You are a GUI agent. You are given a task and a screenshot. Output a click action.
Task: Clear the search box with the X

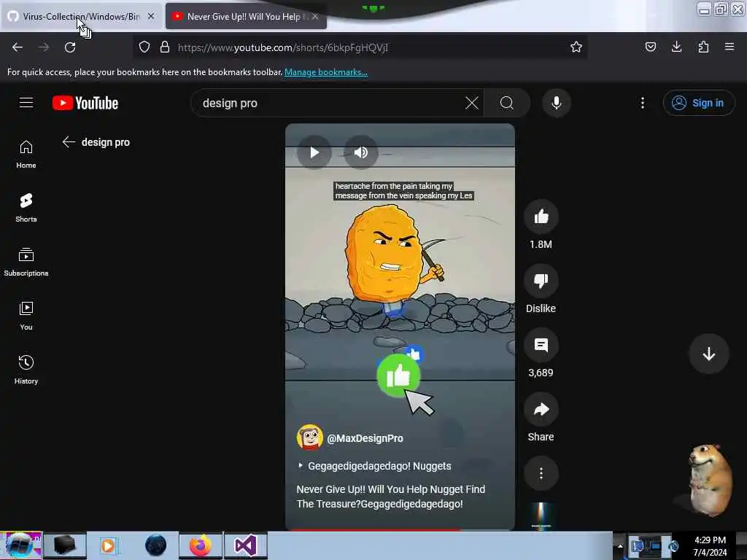click(472, 103)
